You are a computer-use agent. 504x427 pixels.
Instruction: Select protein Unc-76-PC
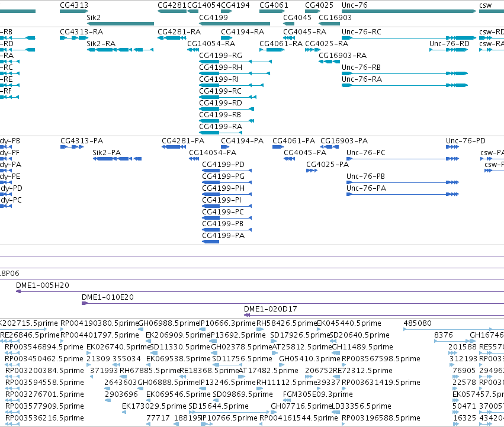coord(366,153)
